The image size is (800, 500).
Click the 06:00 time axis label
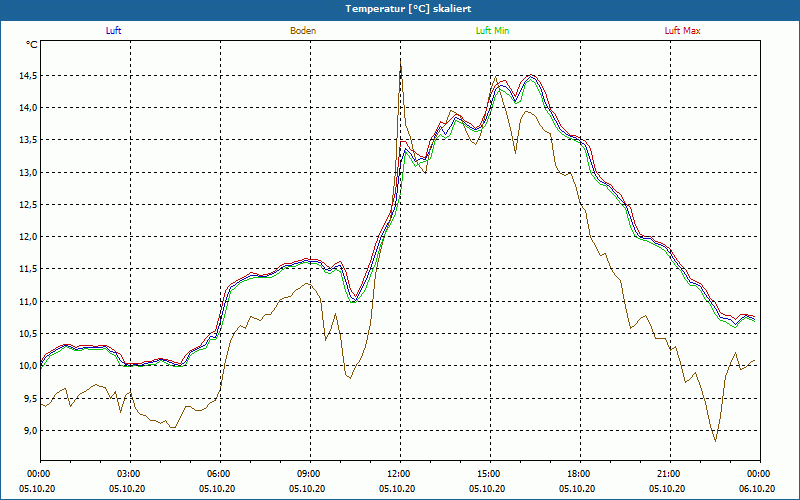click(x=220, y=474)
